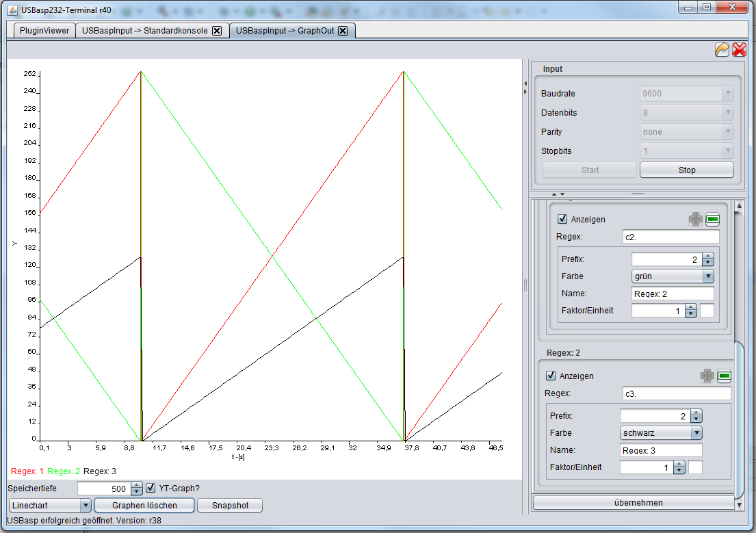Click the yellow export arrow icon
Image resolution: width=756 pixels, height=533 pixels.
click(x=722, y=49)
